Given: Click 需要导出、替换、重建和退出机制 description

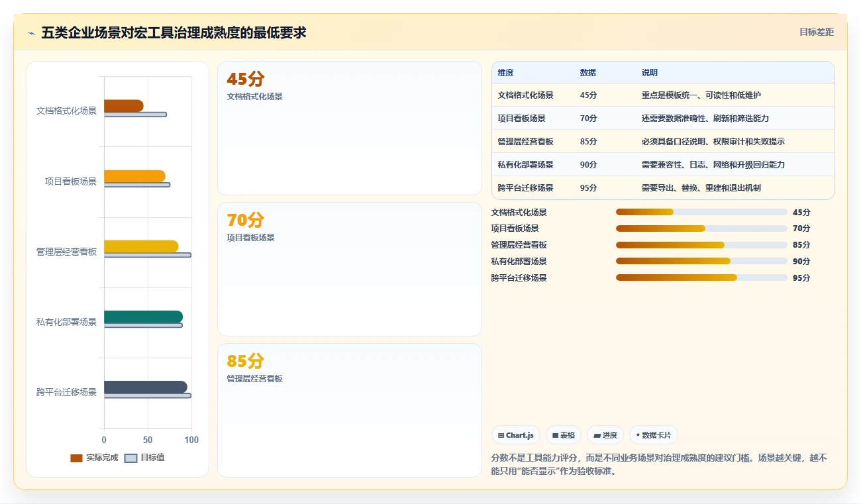Looking at the screenshot, I should click(x=701, y=188).
